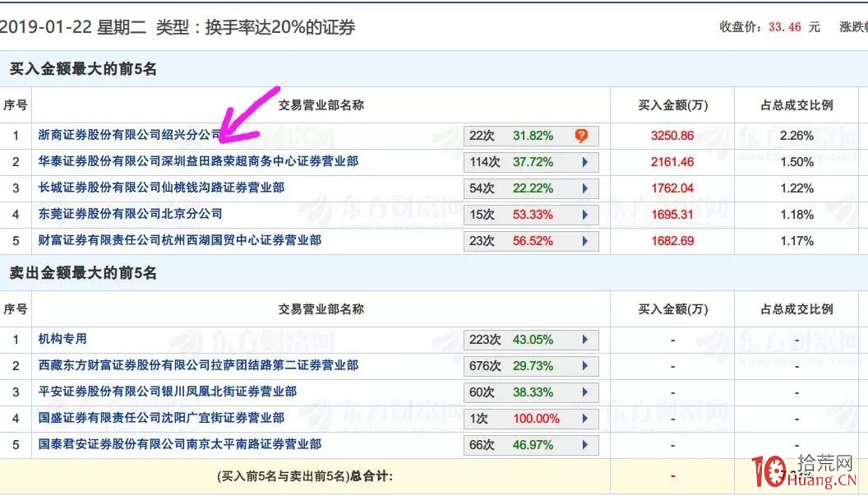Open the 平安证券 银川凤凰北街 link
Image resolution: width=868 pixels, height=496 pixels.
(x=167, y=392)
